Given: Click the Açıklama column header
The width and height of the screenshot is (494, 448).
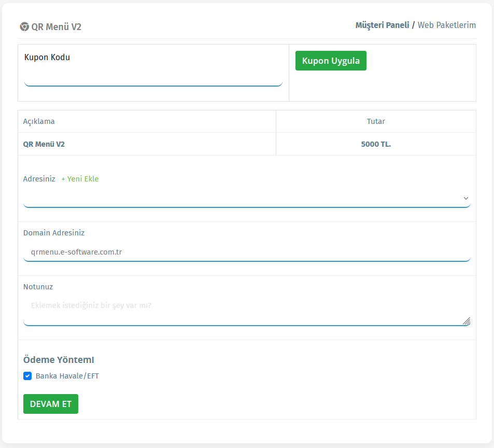Looking at the screenshot, I should (x=39, y=121).
